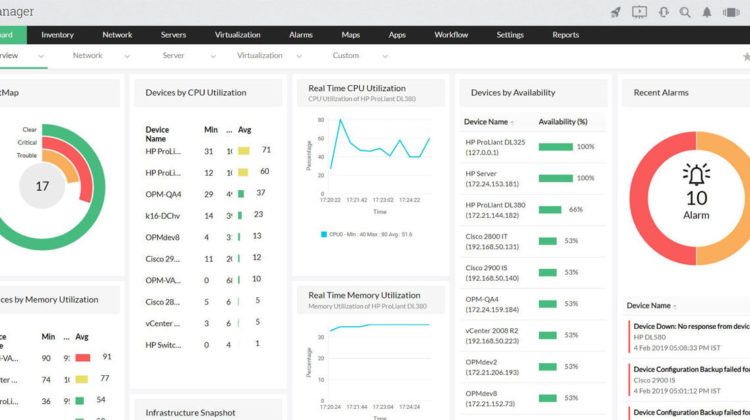Image resolution: width=750 pixels, height=420 pixels.
Task: Click the red segment of alarm donut
Action: click(639, 199)
